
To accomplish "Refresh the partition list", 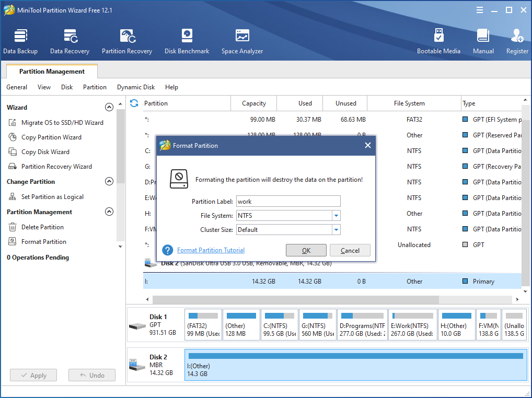I will (134, 103).
